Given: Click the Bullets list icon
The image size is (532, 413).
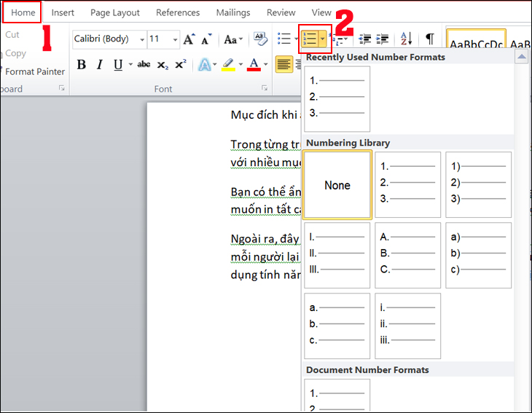Looking at the screenshot, I should (284, 39).
